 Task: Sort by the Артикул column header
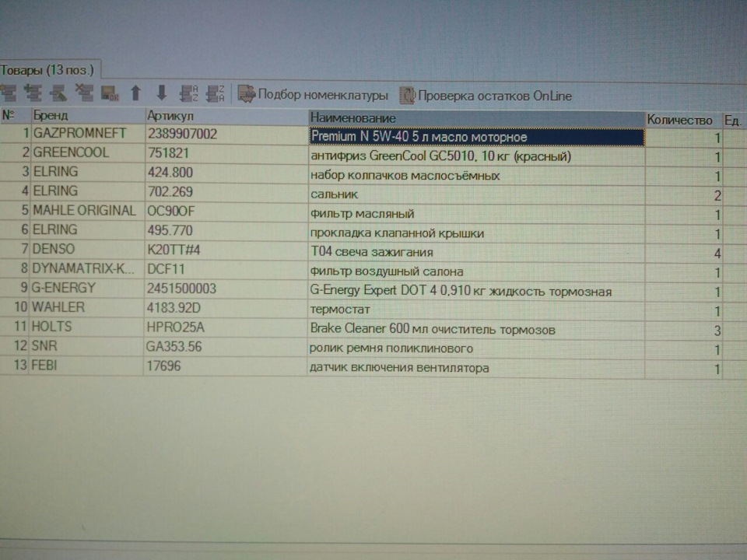point(226,117)
